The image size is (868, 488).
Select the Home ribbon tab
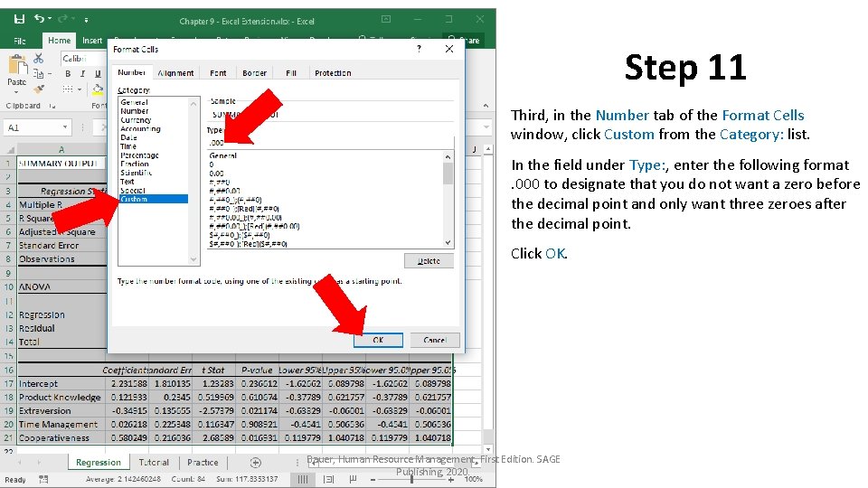click(x=60, y=41)
